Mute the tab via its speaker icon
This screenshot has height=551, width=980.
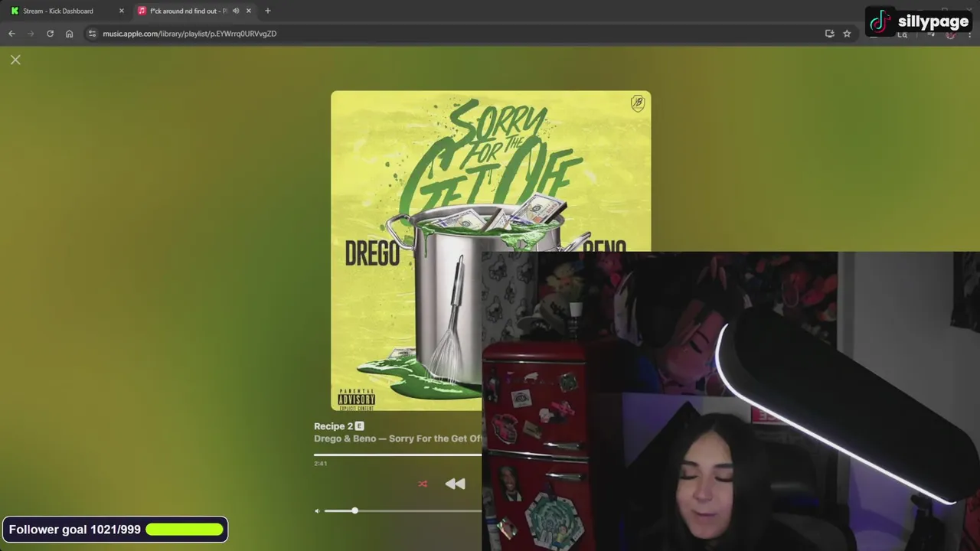[236, 11]
